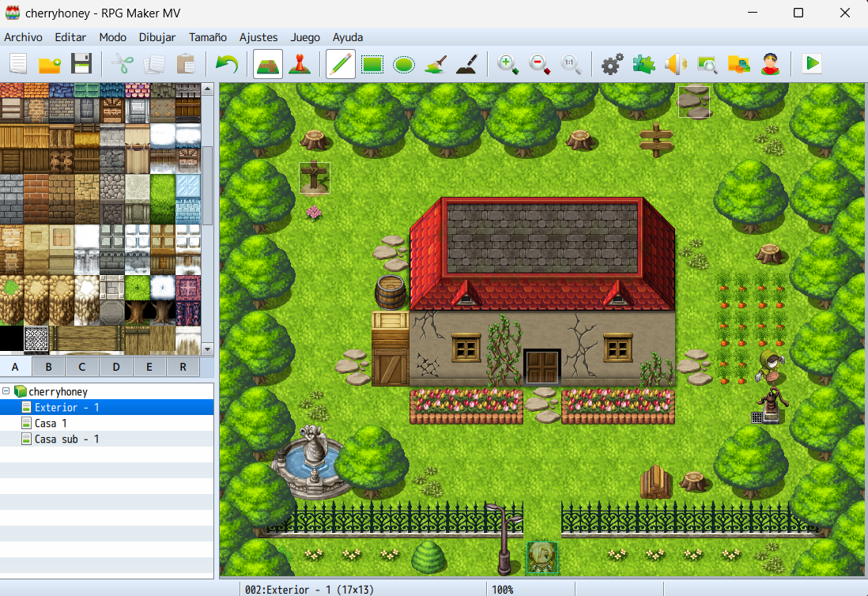The image size is (868, 596).
Task: Pick the black erase tile in palette
Action: pyautogui.click(x=12, y=338)
